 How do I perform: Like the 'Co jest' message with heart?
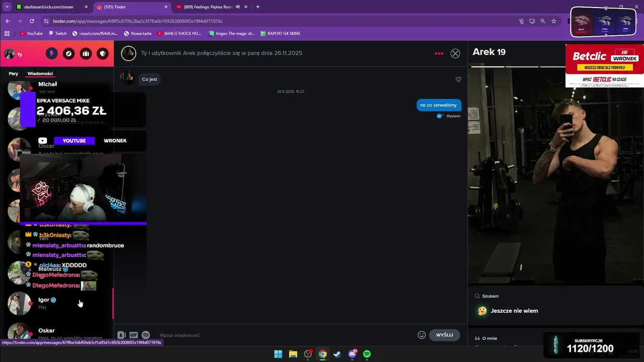coord(458,79)
